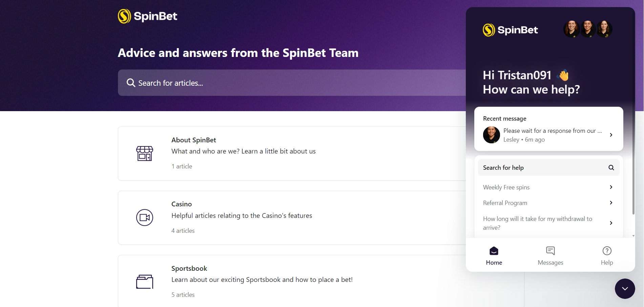Screen dimensions: 644x307
Task: Collapse chat widget with round chevron button
Action: point(625,289)
